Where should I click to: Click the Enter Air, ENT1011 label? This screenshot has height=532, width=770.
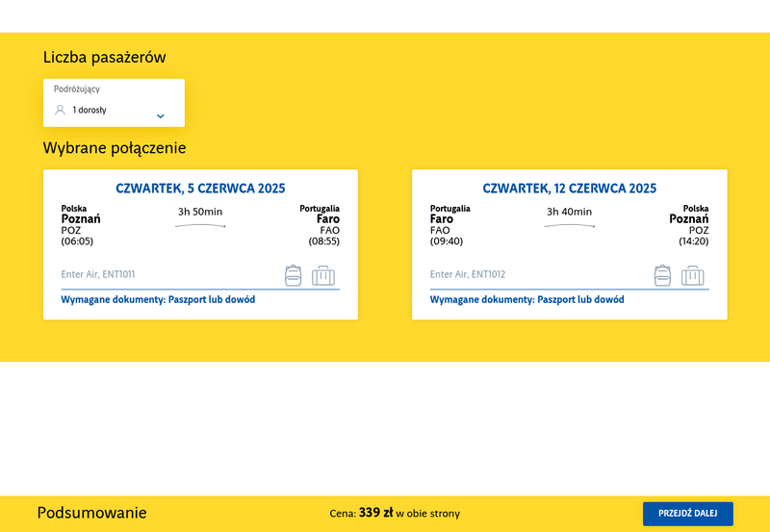[98, 274]
